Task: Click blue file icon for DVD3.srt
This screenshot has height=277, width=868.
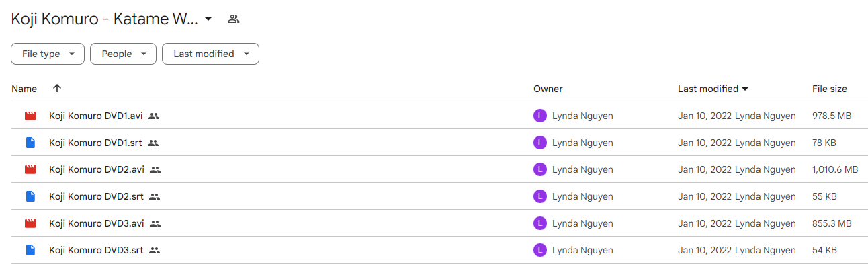Action: 30,250
